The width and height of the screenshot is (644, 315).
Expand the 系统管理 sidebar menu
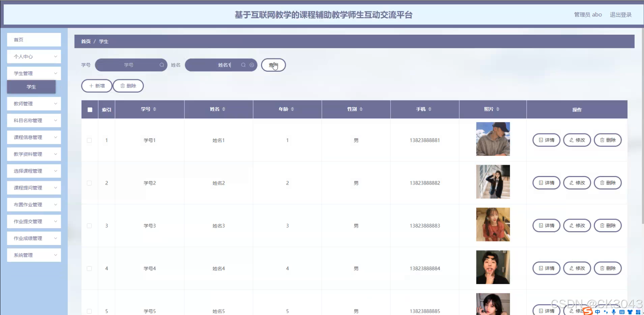34,255
